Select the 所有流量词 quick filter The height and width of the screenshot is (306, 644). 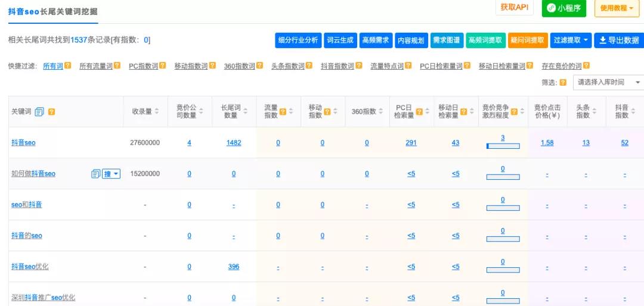point(95,66)
